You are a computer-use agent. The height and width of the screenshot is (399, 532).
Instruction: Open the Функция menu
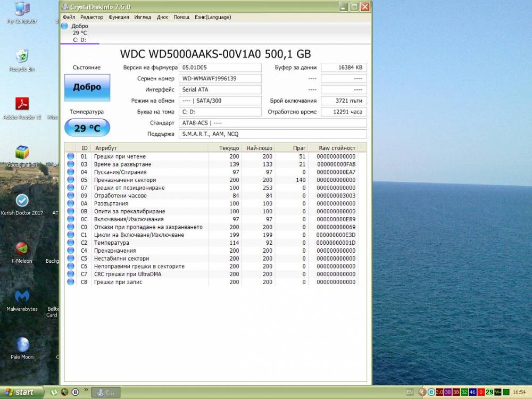click(119, 17)
